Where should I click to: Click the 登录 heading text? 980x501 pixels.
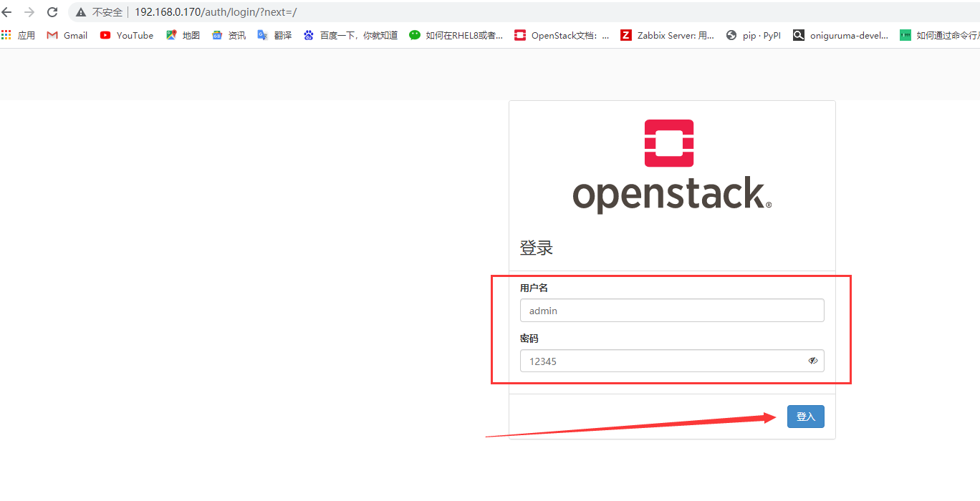[537, 248]
